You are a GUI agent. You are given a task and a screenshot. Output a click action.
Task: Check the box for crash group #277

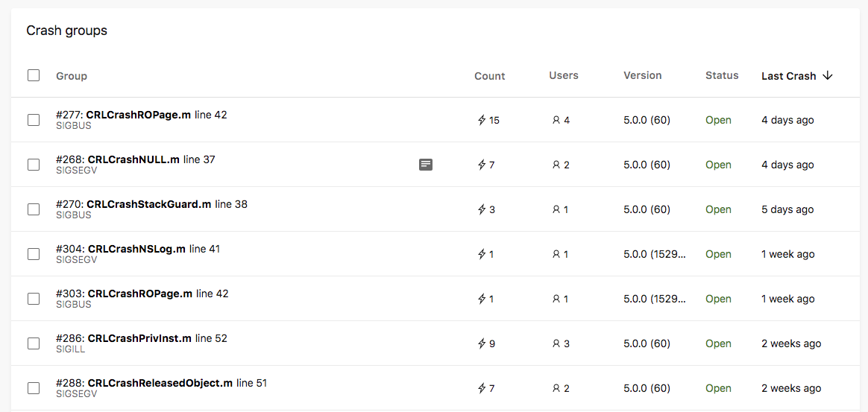[x=34, y=120]
